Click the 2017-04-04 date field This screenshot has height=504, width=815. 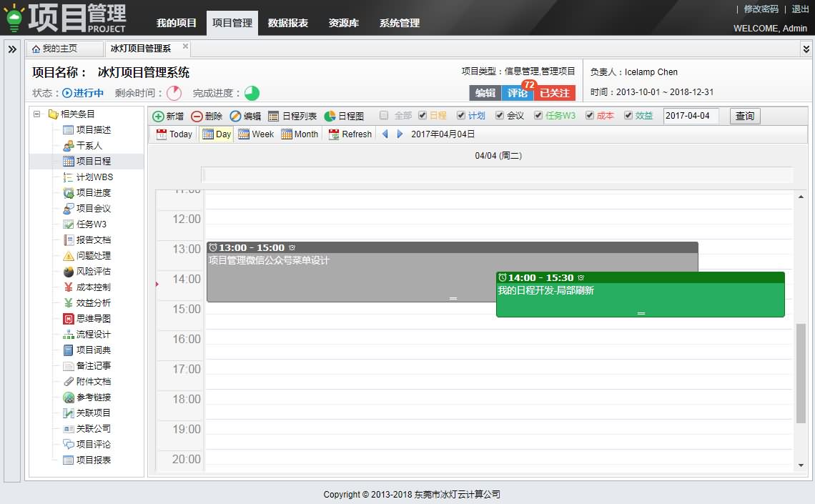click(691, 116)
